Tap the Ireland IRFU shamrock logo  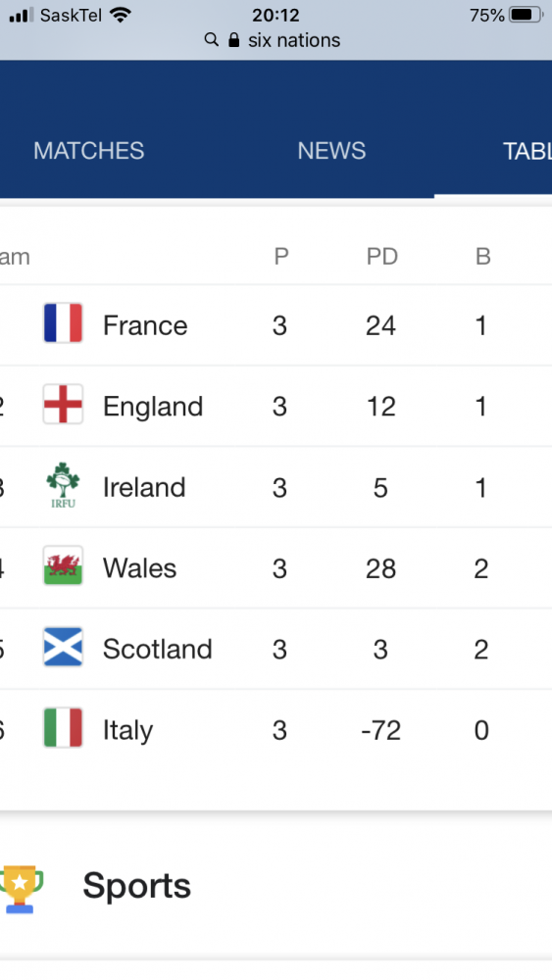[63, 485]
